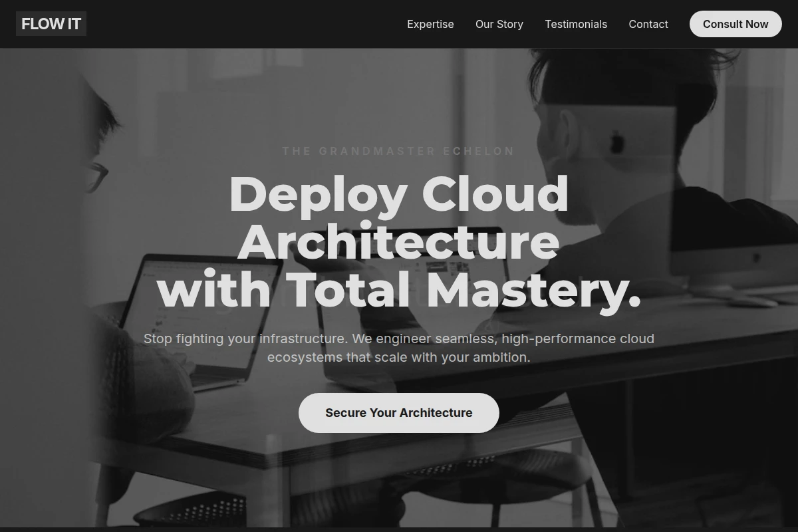Open the Expertise nav link
798x532 pixels.
tap(430, 24)
